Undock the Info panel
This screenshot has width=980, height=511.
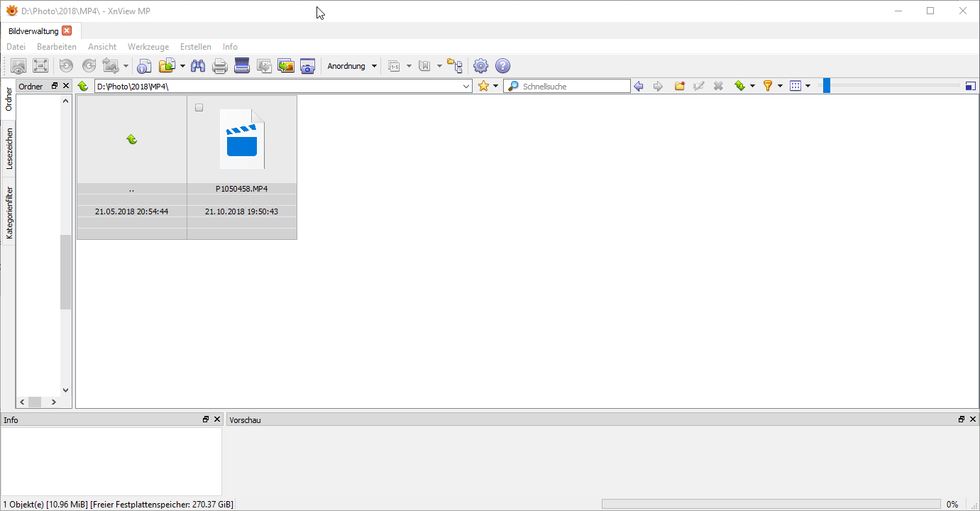(x=206, y=419)
